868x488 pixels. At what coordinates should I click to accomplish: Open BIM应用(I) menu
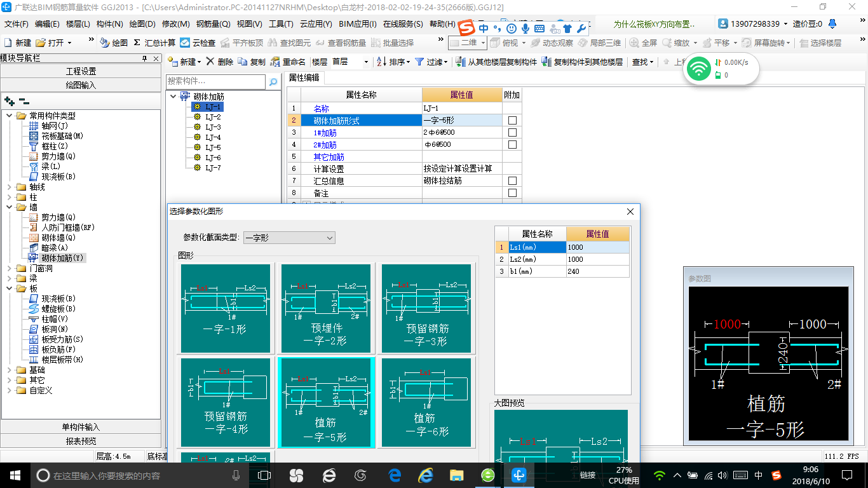coord(358,24)
